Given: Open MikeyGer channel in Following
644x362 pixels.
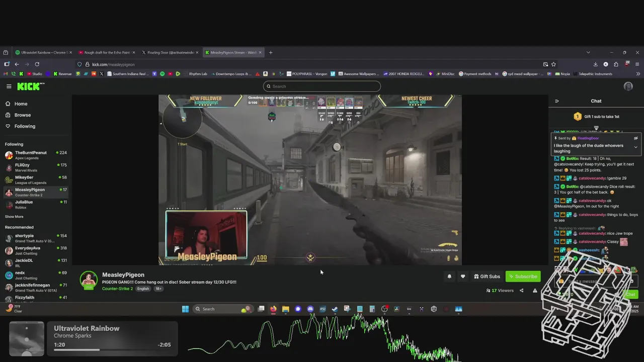Looking at the screenshot, I should pos(35,179).
